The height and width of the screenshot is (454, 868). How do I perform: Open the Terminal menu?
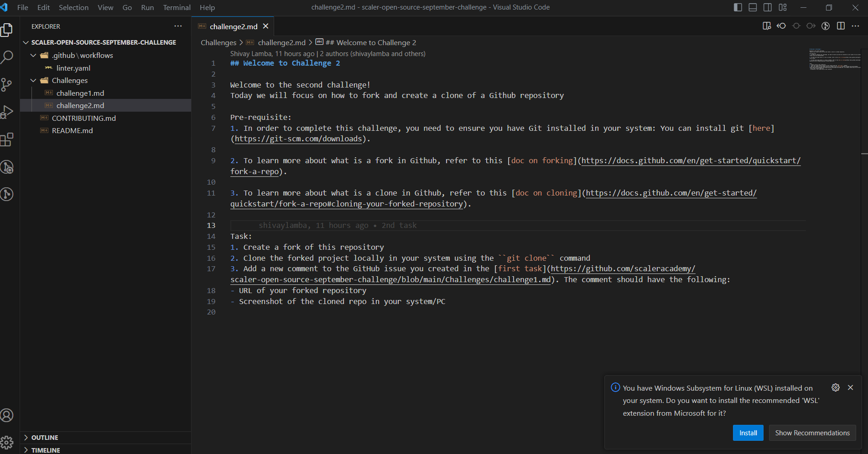coord(177,7)
